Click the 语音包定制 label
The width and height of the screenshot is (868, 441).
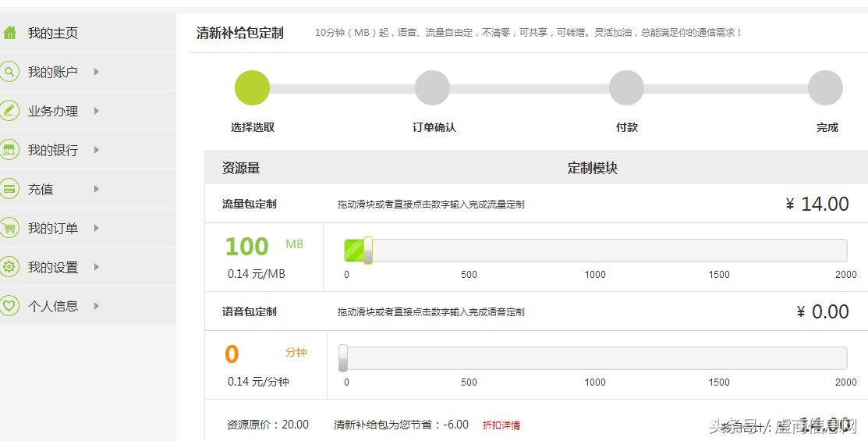(249, 311)
